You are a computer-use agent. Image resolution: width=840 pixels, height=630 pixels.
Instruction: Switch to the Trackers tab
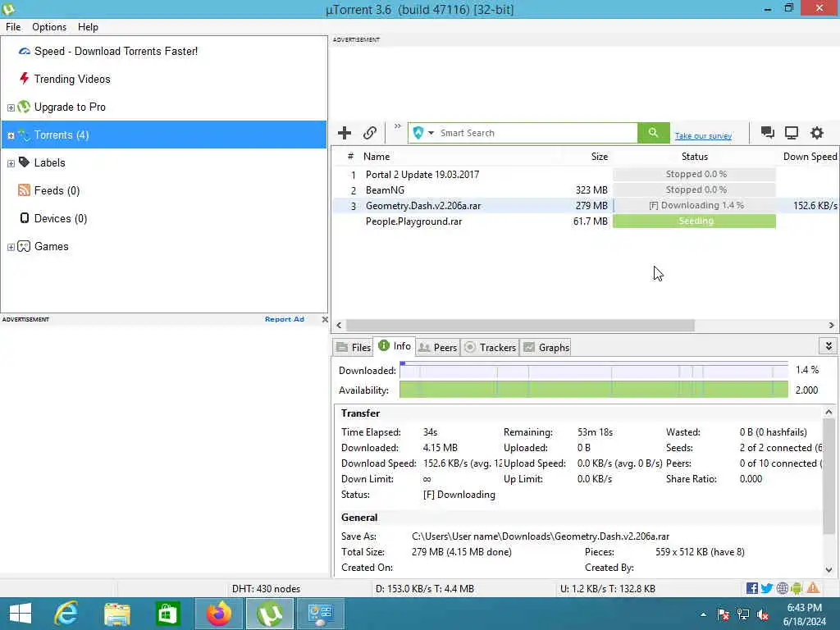[491, 348]
